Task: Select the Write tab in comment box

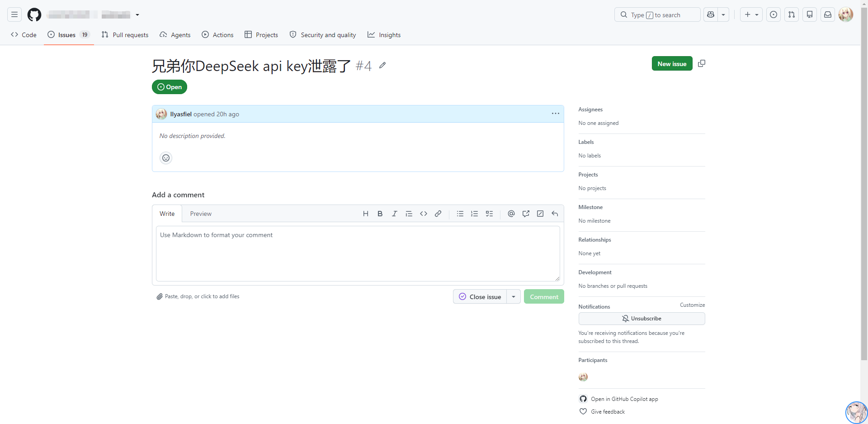Action: point(167,214)
